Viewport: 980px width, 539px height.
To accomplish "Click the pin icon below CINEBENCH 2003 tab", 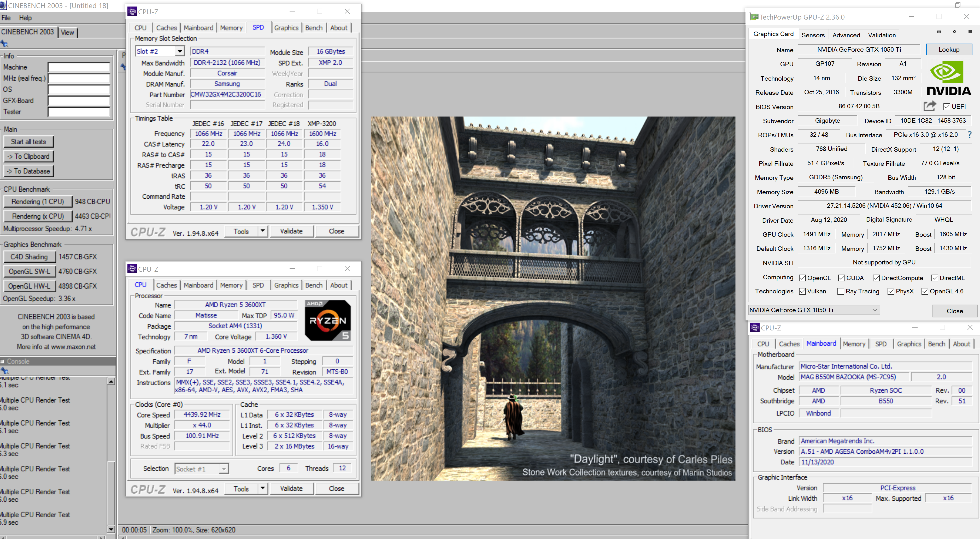I will 4,43.
